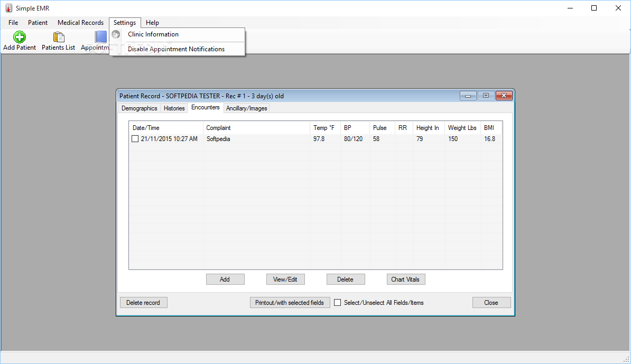Screen dimensions: 631x364
Task: Click the RR column header
Action: tap(404, 128)
